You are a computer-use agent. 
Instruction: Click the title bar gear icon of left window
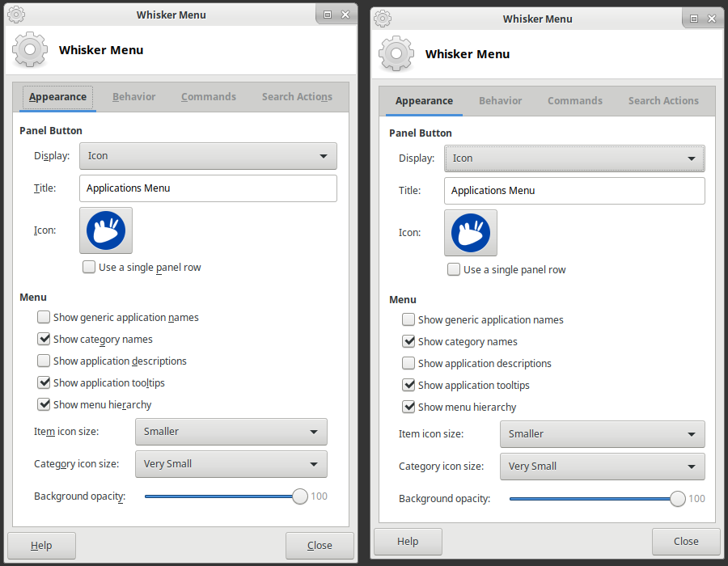15,14
